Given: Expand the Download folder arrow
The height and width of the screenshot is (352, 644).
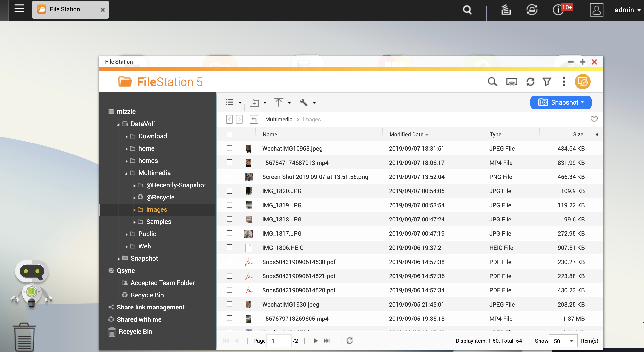Looking at the screenshot, I should click(126, 136).
